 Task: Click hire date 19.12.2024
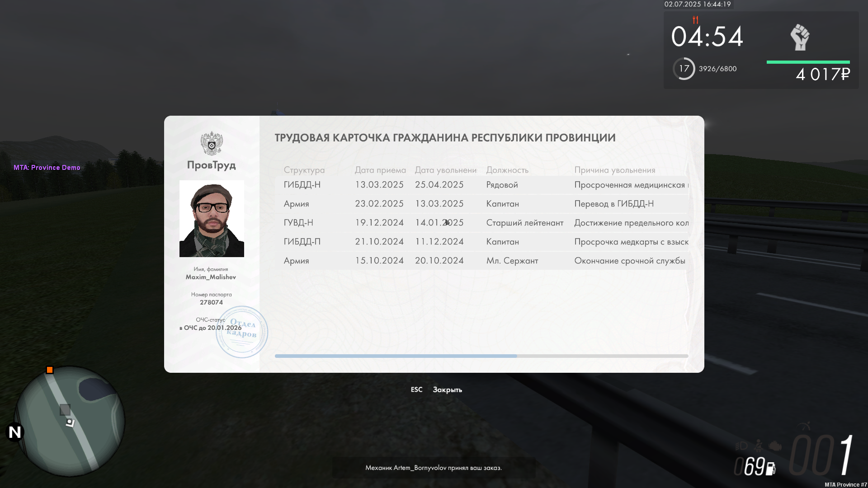[x=379, y=223]
